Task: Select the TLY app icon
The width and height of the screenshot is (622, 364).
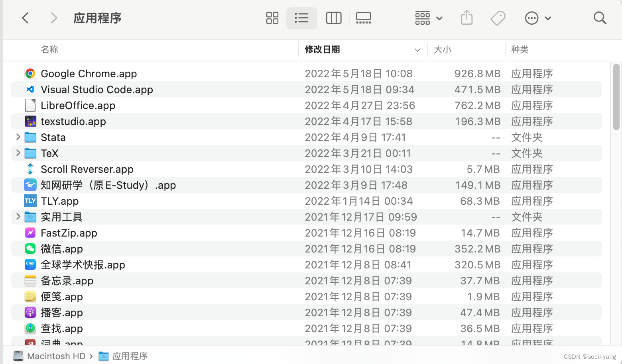Action: pos(30,201)
